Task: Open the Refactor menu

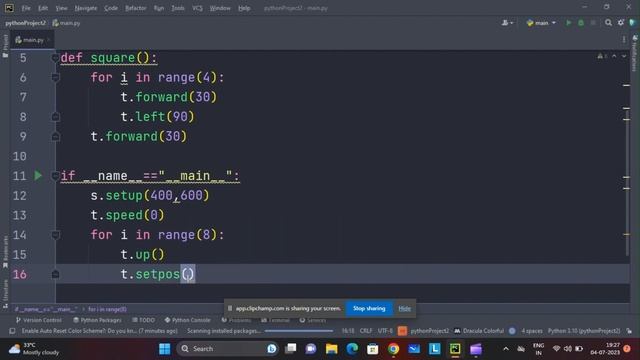Action: pyautogui.click(x=136, y=8)
